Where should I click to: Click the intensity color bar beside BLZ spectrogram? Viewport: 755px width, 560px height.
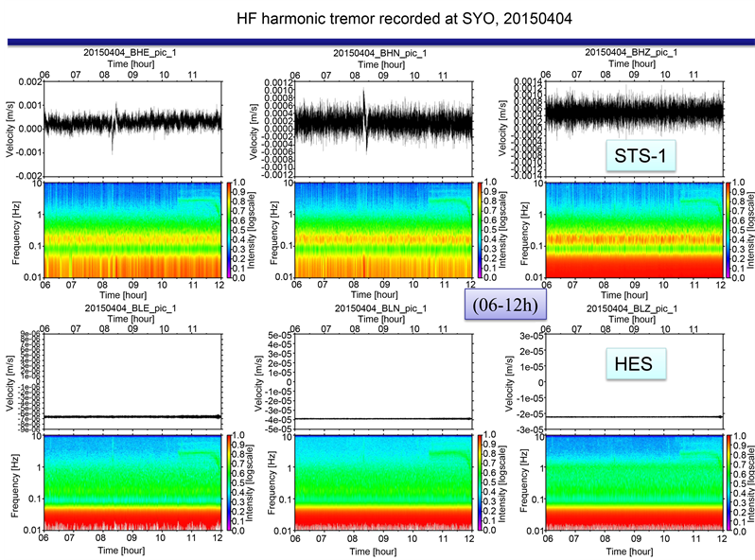[728, 483]
